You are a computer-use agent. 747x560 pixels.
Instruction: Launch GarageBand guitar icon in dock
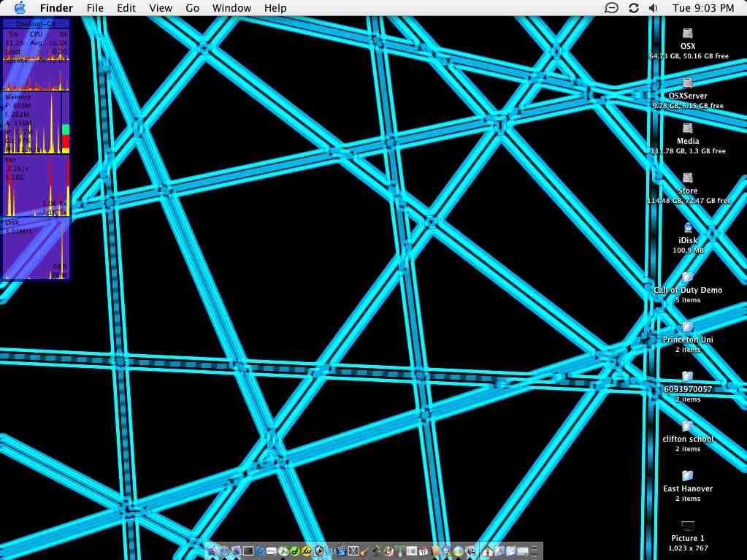[x=364, y=551]
